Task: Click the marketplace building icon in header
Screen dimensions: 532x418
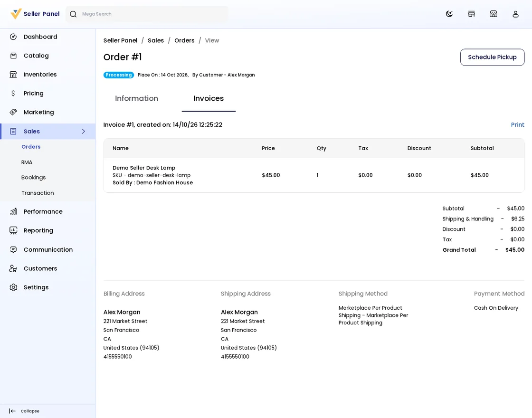Action: click(x=494, y=14)
